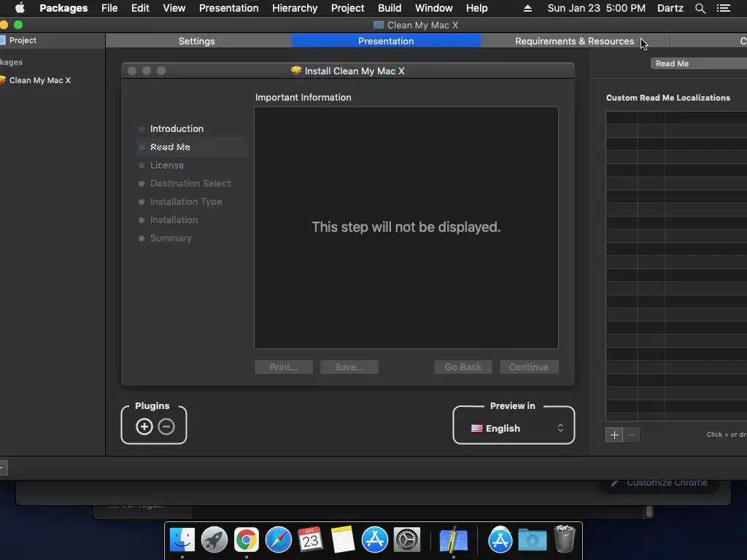The height and width of the screenshot is (560, 747).
Task: Add a custom Read Me localization
Action: (614, 435)
